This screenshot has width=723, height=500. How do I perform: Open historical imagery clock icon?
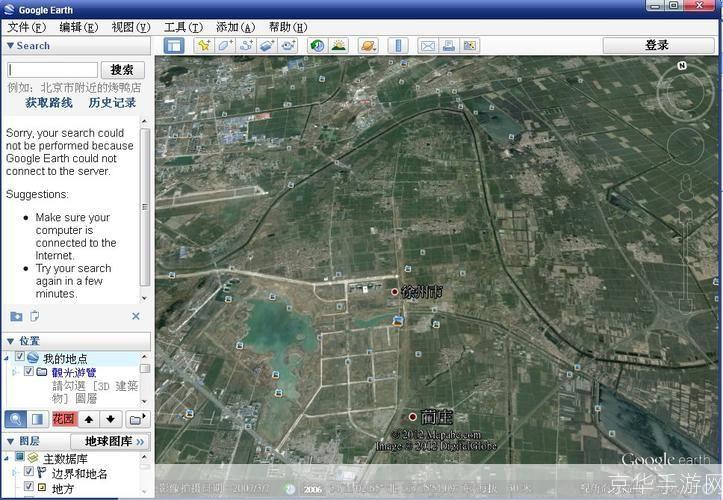pos(317,46)
